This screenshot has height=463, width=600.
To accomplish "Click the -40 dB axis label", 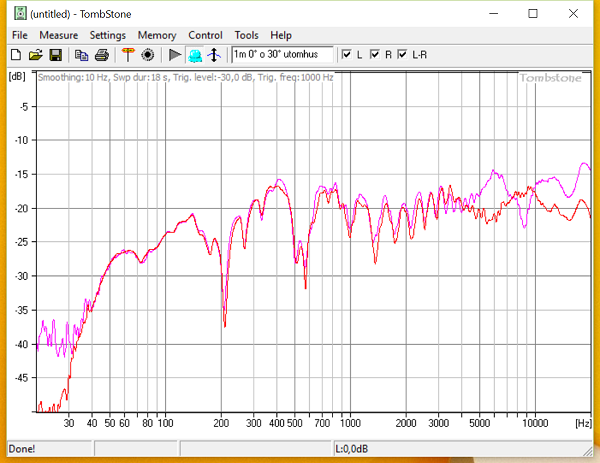I will [x=21, y=344].
